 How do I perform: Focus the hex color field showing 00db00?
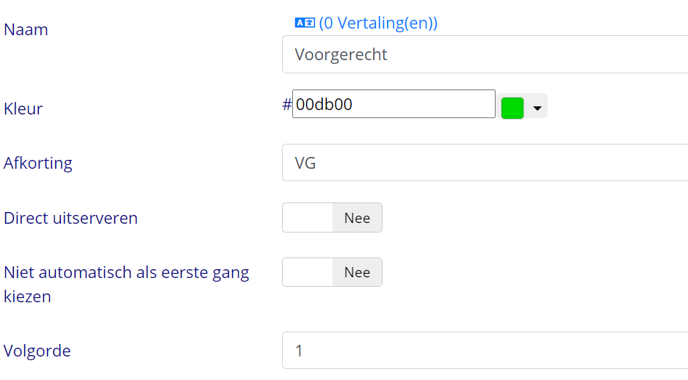click(x=394, y=104)
